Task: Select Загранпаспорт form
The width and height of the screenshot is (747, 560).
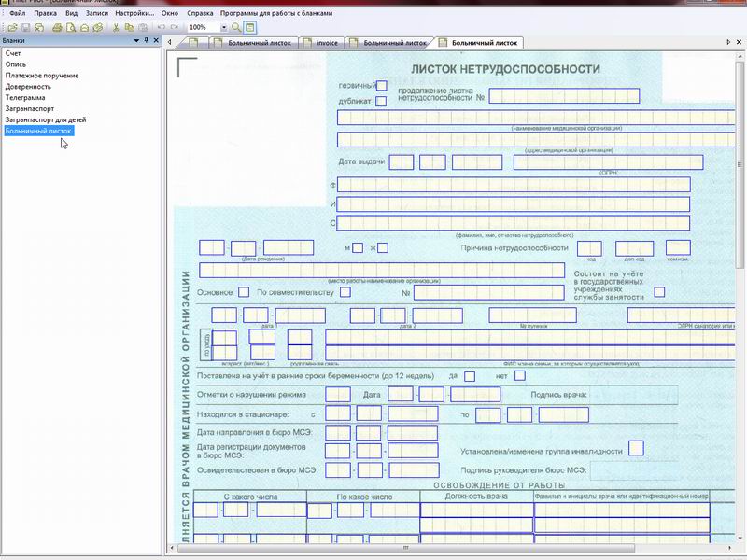Action: pos(30,108)
